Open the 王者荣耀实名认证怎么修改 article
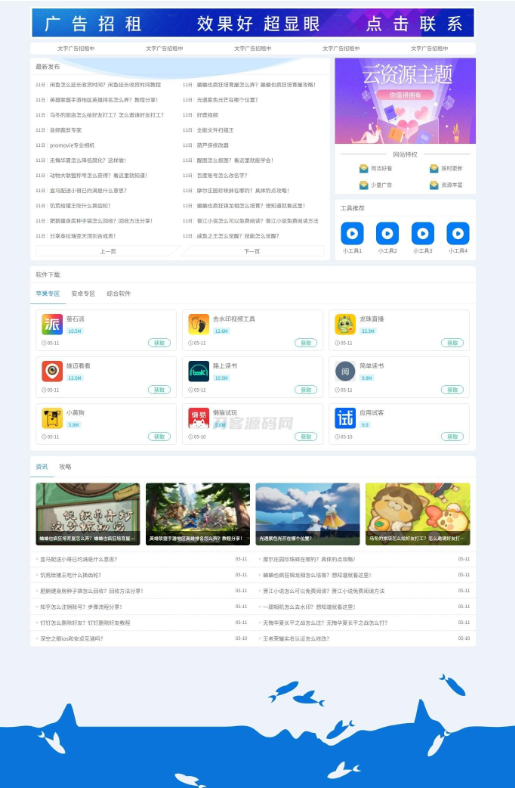This screenshot has width=515, height=788. (296, 639)
